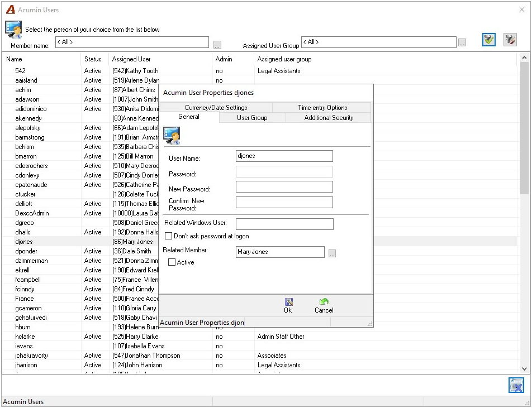532x408 pixels.
Task: Select the ievans user row
Action: 260,346
